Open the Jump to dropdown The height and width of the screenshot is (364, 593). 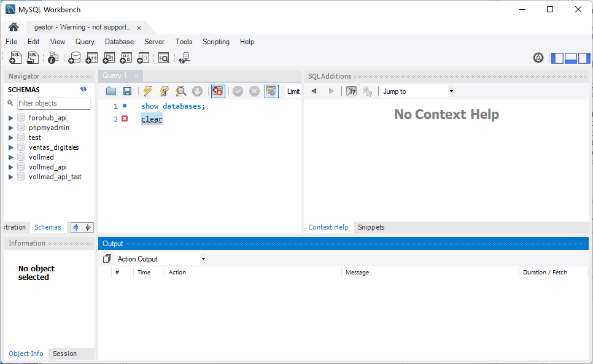pyautogui.click(x=451, y=91)
